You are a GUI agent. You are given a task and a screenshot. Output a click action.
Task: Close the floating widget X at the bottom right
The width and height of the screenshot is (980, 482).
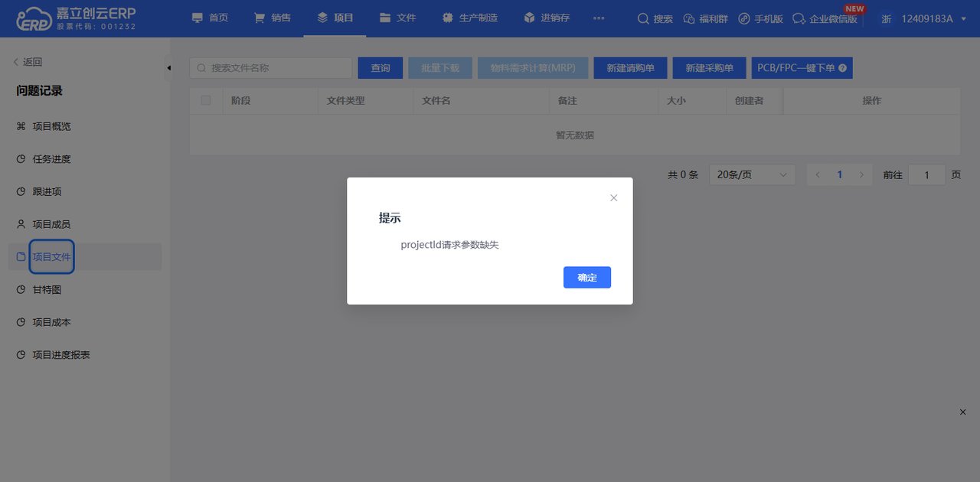point(963,412)
